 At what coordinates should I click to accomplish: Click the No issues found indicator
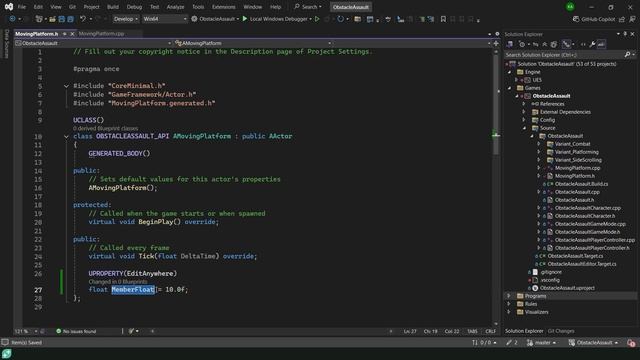click(76, 331)
